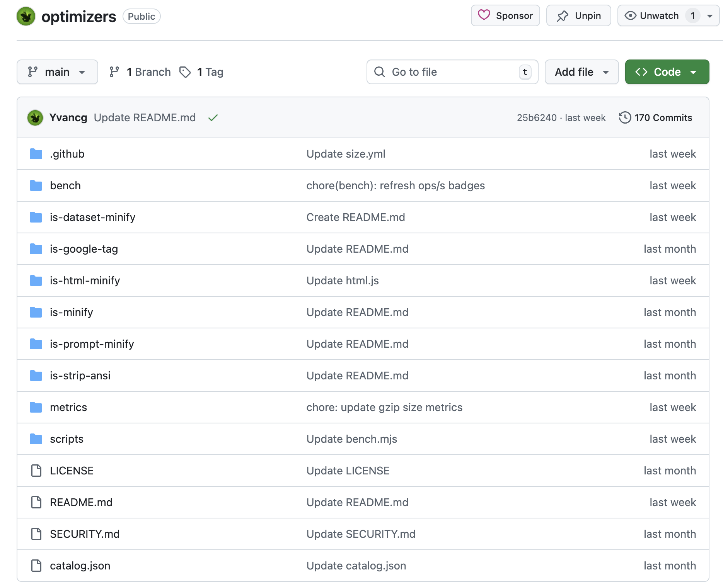Viewport: 723px width, 588px height.
Task: Expand the Unwatch notification options caret
Action: pyautogui.click(x=710, y=15)
